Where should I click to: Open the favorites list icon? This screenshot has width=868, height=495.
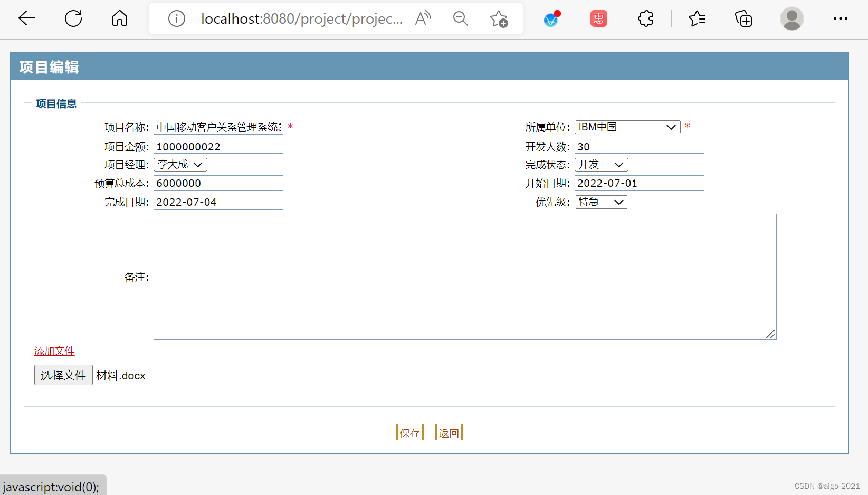tap(697, 19)
